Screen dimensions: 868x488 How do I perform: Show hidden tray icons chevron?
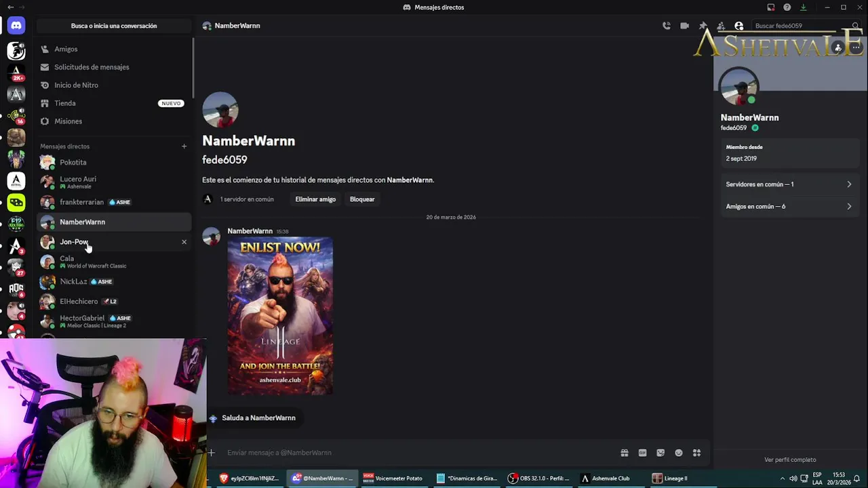782,479
